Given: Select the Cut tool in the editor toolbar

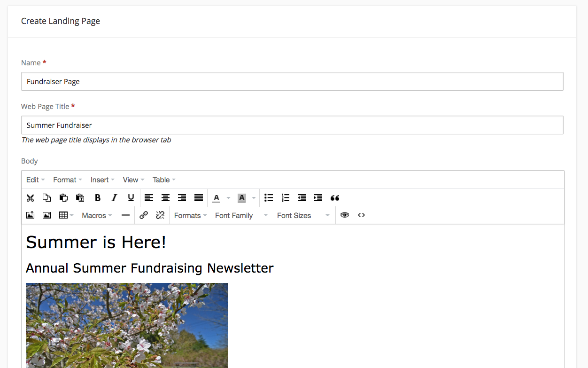Looking at the screenshot, I should (x=30, y=198).
